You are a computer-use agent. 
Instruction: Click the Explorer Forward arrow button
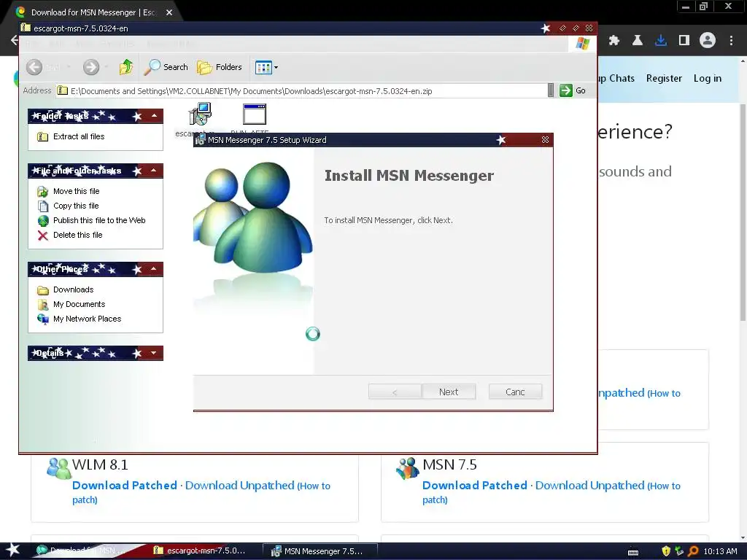pyautogui.click(x=91, y=67)
